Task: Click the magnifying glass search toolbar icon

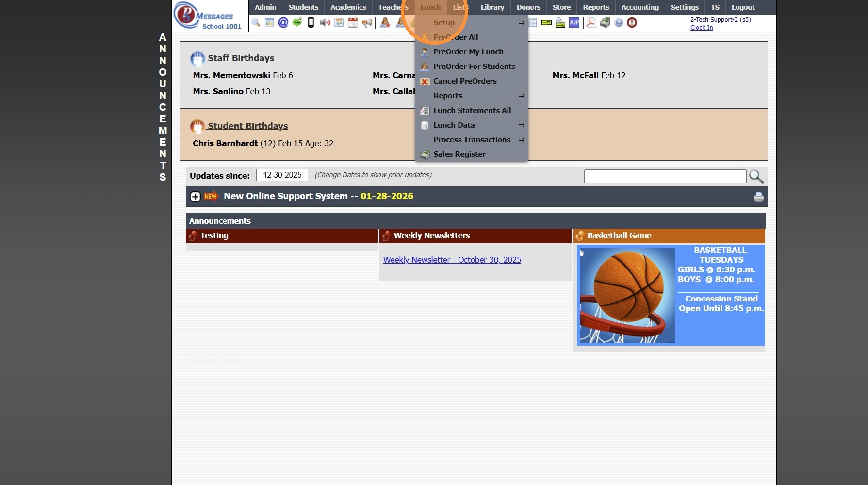Action: [x=256, y=23]
